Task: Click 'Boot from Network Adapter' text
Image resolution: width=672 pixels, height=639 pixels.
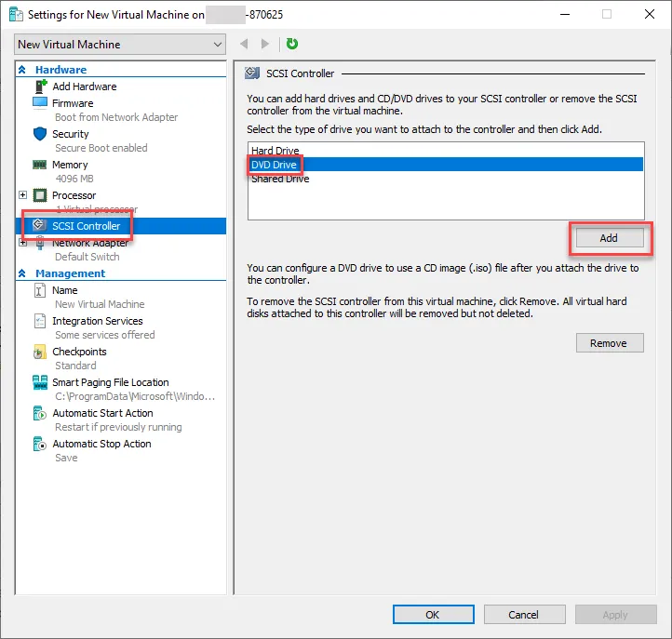Action: pyautogui.click(x=116, y=117)
